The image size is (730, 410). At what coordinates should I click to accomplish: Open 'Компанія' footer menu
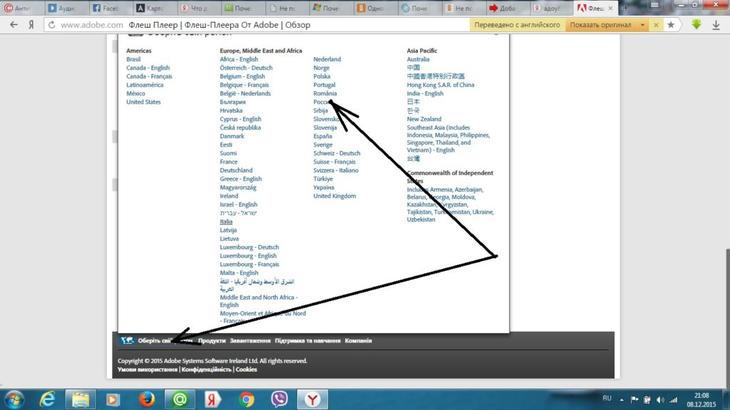click(358, 341)
